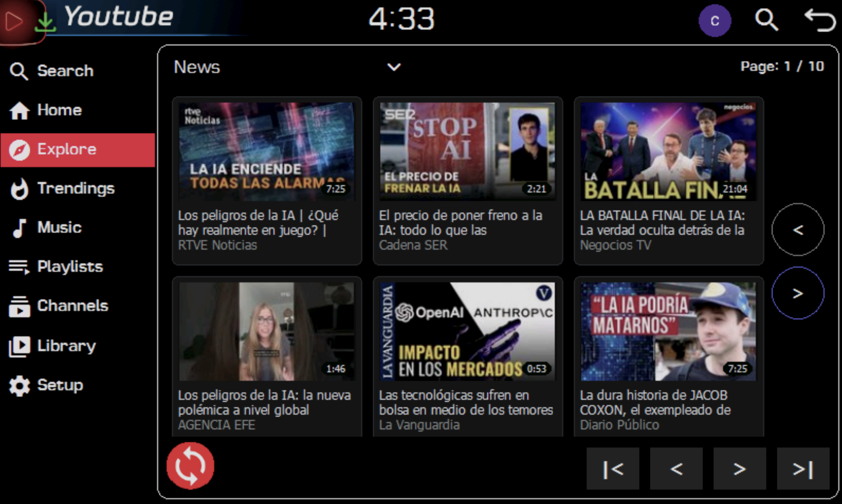Open the Setup menu item
The height and width of the screenshot is (504, 842).
78,386
